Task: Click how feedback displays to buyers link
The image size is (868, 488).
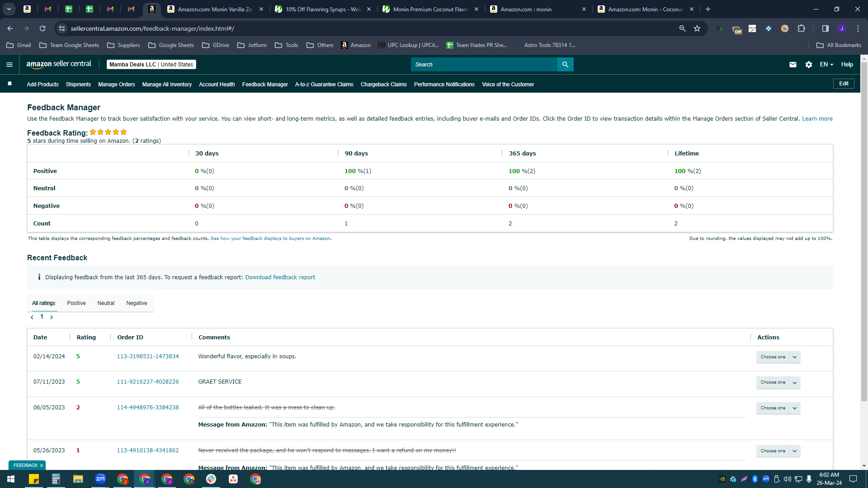Action: coord(270,239)
